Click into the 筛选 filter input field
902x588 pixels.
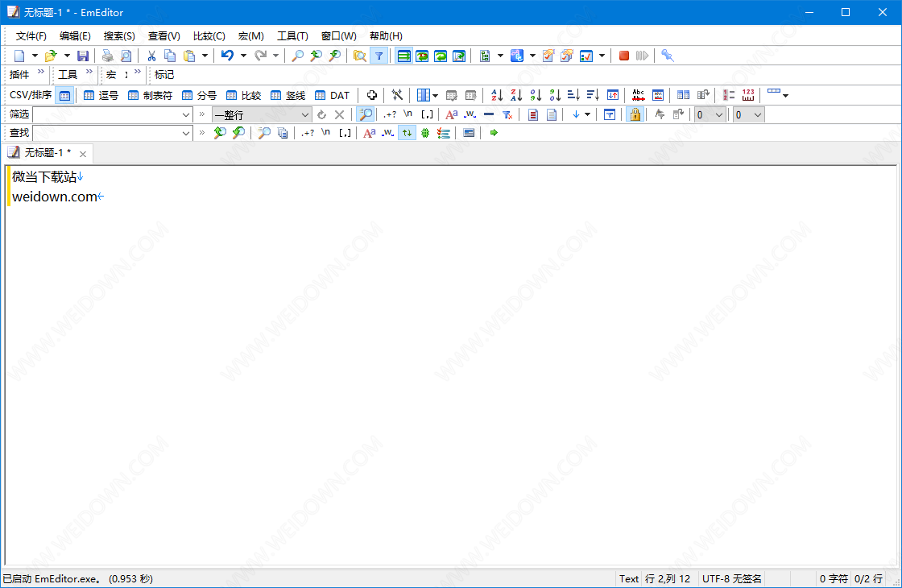pos(106,114)
